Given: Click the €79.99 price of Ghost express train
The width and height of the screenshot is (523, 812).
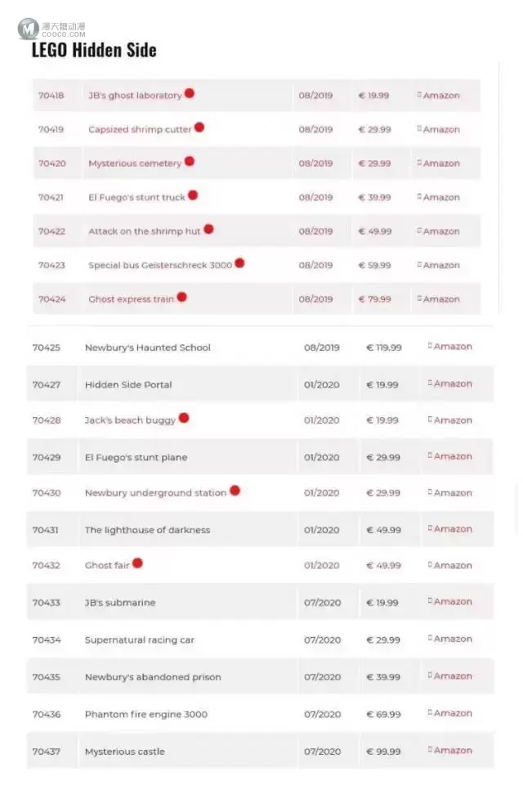Looking at the screenshot, I should (375, 299).
